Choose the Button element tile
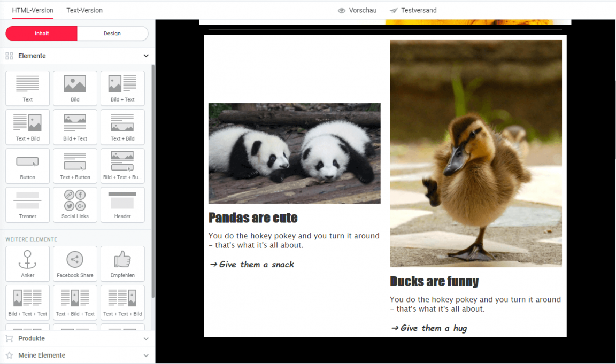616x364 pixels. (x=27, y=166)
